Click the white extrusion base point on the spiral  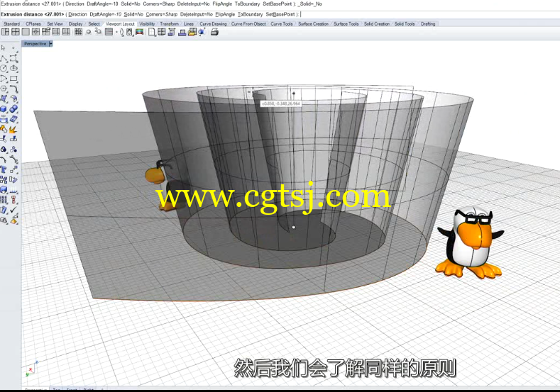[294, 227]
